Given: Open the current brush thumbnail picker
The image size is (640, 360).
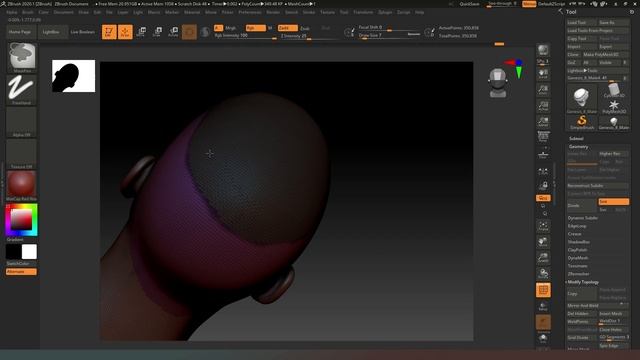Looking at the screenshot, I should point(22,57).
